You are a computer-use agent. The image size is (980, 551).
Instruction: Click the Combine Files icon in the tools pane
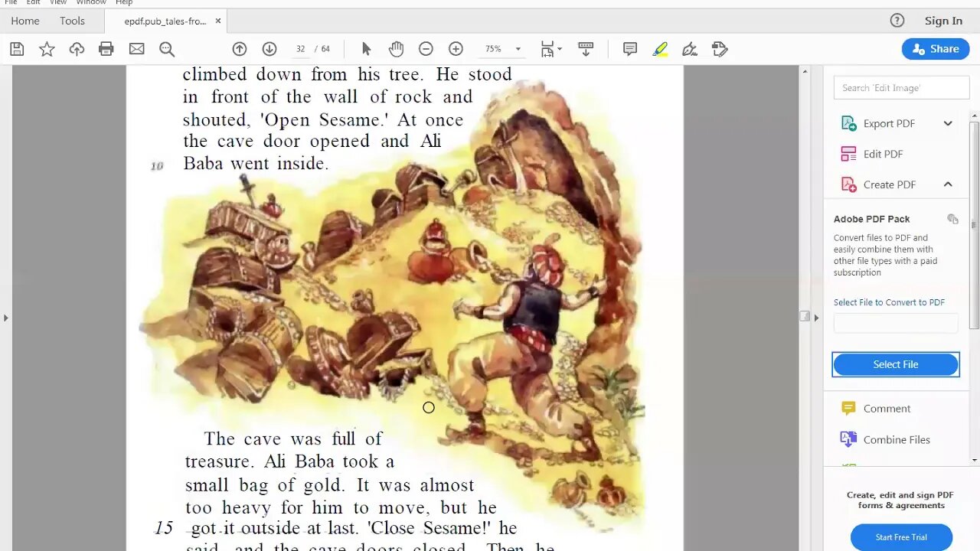click(848, 439)
